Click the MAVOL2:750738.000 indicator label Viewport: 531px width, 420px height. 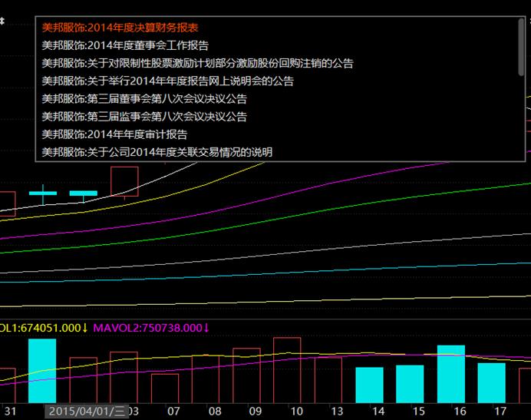coord(151,328)
